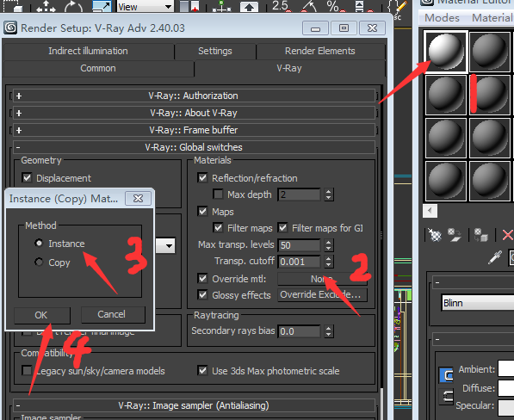The image size is (514, 420).
Task: Click the Put Material to Scene icon
Action: click(455, 235)
